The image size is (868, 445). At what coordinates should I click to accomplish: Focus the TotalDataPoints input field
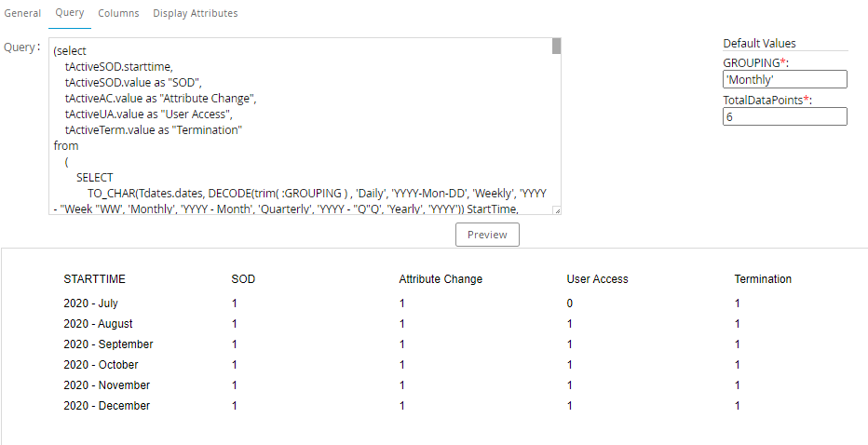784,116
